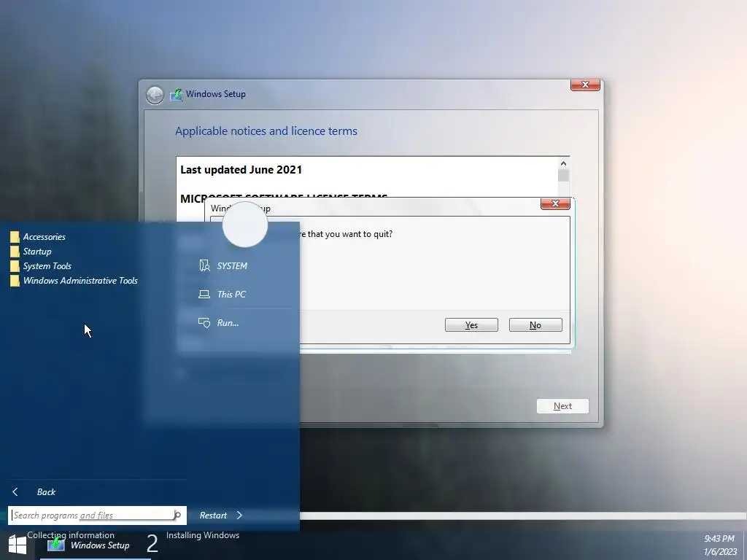Image resolution: width=747 pixels, height=560 pixels.
Task: Click the back arrow in Windows Setup
Action: (155, 95)
